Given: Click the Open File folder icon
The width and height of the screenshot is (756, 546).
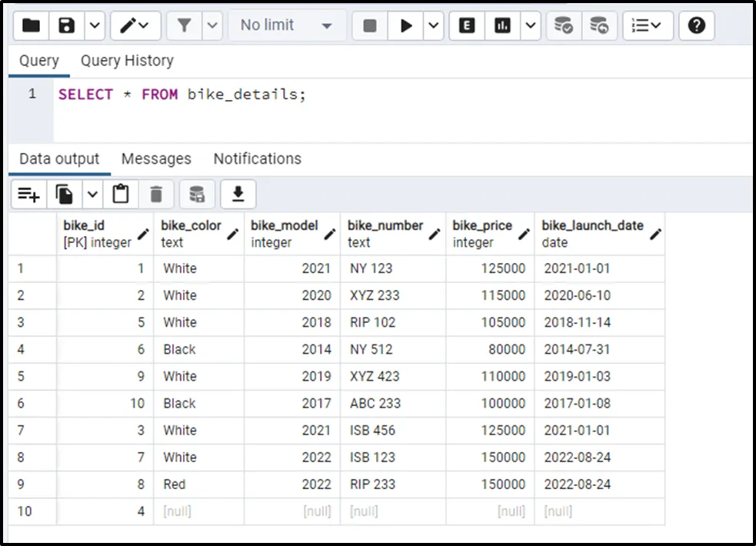Looking at the screenshot, I should tap(32, 25).
